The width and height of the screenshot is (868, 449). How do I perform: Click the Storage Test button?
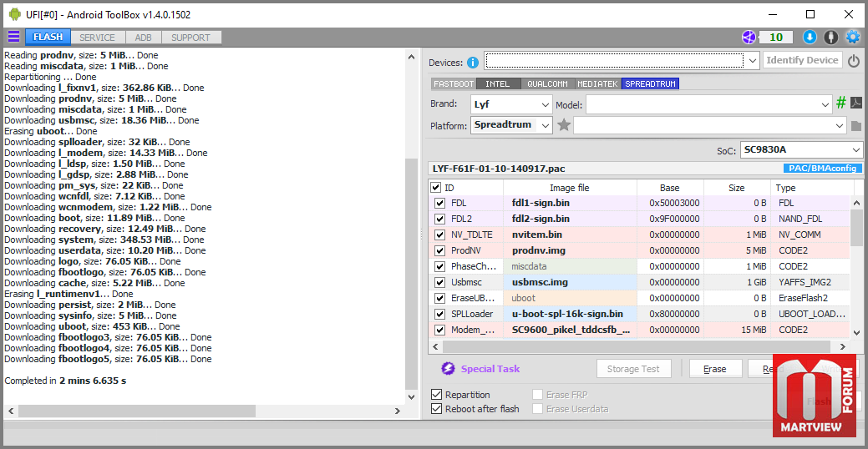point(634,369)
